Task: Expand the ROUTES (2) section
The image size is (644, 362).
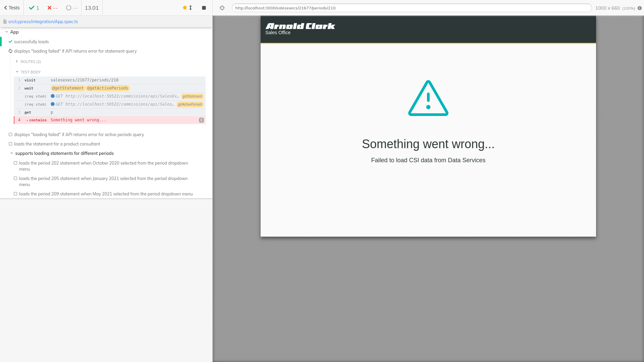Action: pos(30,62)
